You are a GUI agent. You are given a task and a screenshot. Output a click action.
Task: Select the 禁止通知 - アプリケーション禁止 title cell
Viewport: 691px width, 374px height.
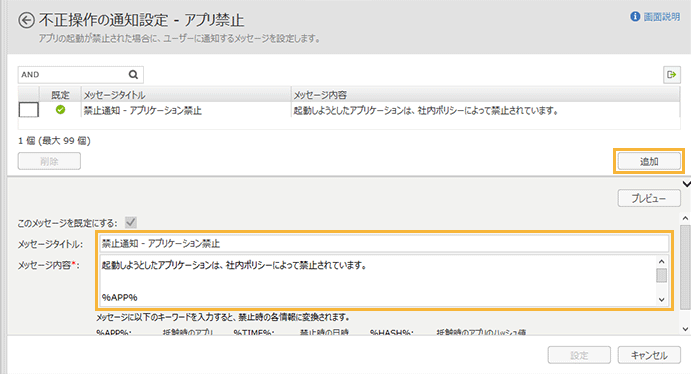pos(186,110)
